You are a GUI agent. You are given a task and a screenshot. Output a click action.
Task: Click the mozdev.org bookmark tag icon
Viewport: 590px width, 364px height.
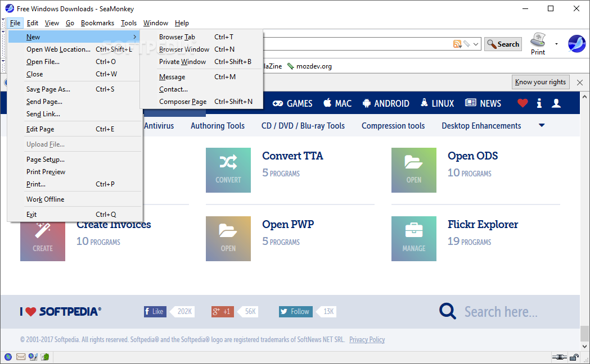[x=290, y=66]
